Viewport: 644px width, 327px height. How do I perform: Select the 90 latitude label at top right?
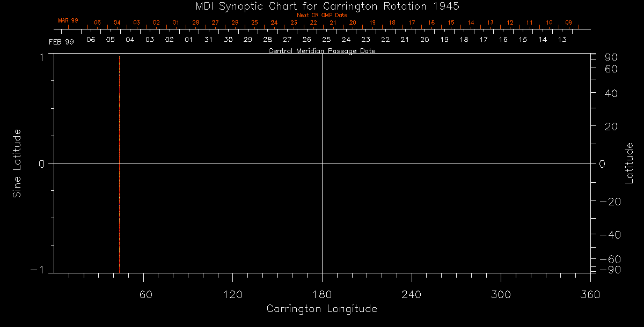(x=613, y=57)
